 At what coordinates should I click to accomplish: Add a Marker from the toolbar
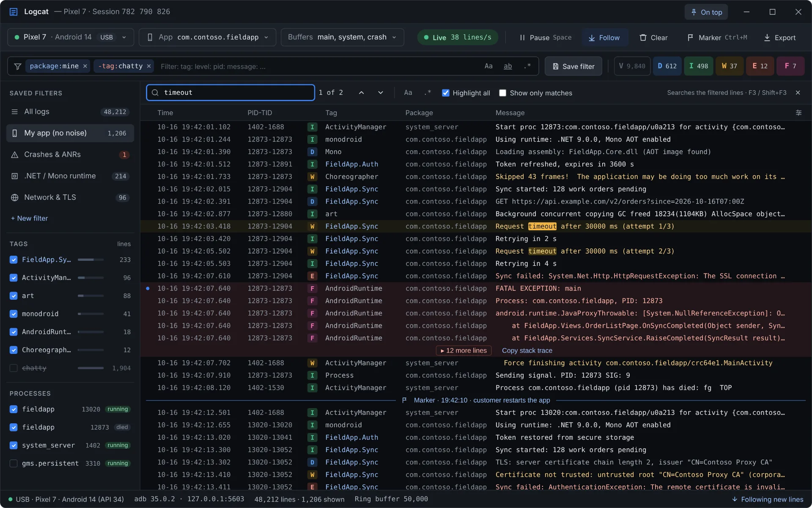717,38
